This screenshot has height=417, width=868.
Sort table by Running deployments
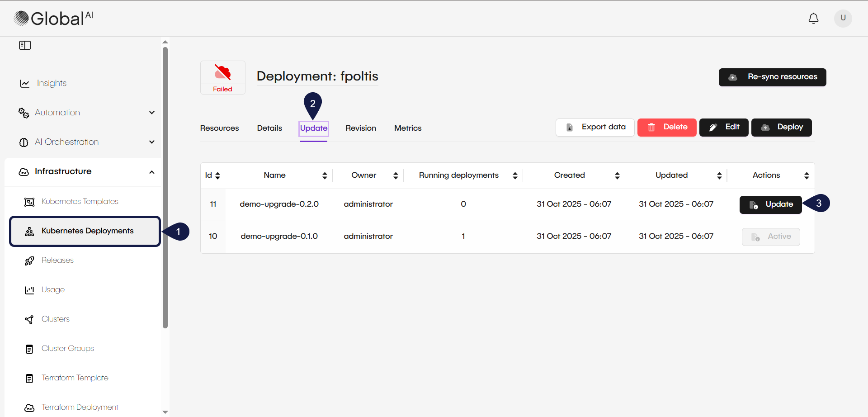point(515,175)
